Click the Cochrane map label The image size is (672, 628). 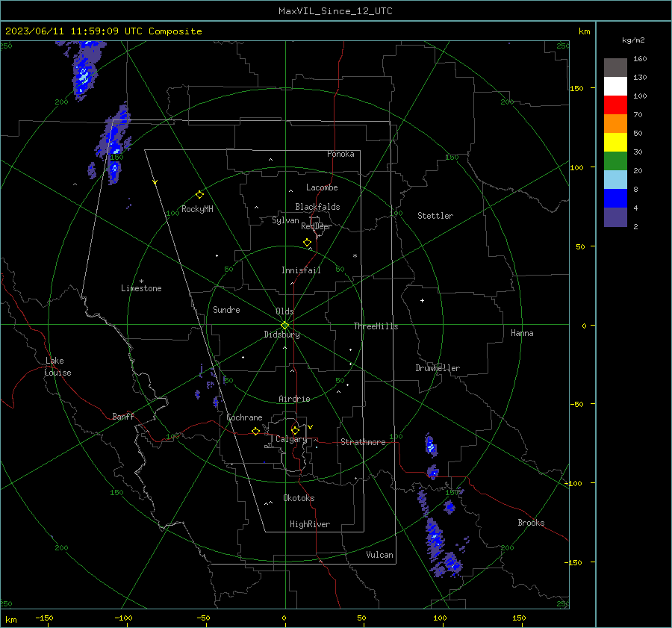click(244, 417)
